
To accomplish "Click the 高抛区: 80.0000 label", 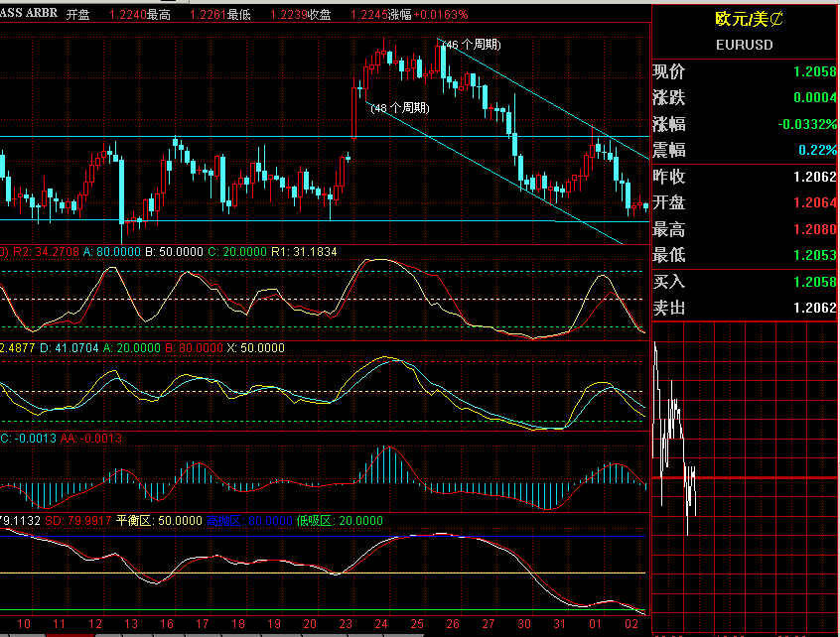I will [249, 521].
